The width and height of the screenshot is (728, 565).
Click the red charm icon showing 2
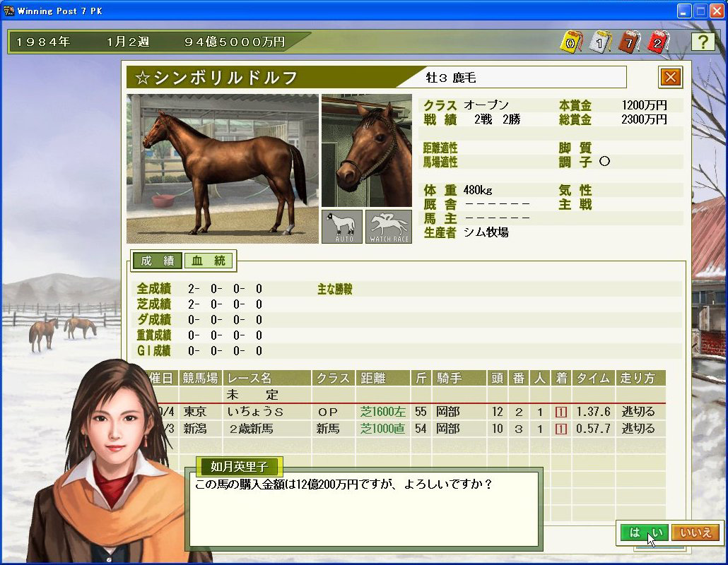click(657, 42)
